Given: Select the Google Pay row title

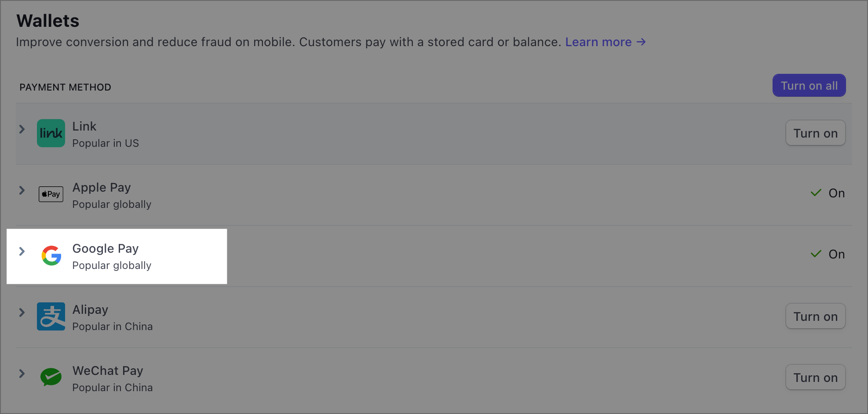Looking at the screenshot, I should (106, 249).
